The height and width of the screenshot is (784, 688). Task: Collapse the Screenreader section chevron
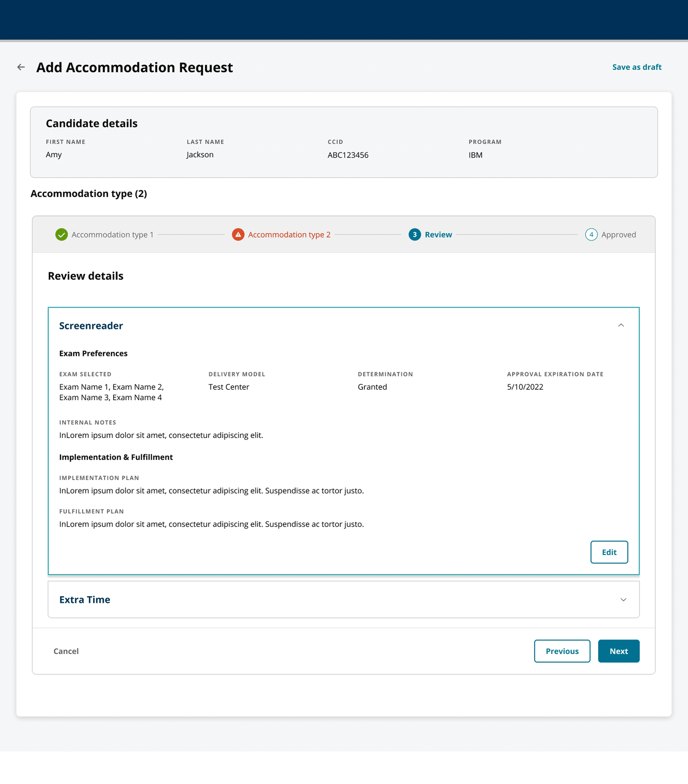click(x=621, y=325)
